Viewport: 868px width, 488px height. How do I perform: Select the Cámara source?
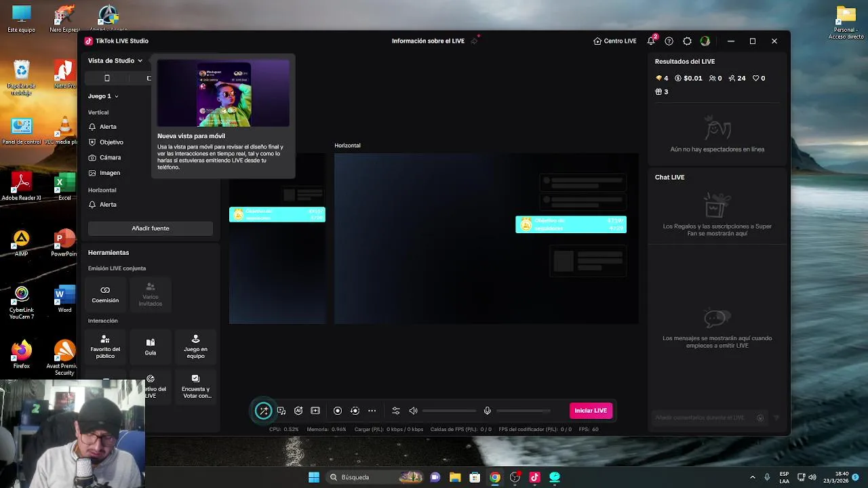105,157
